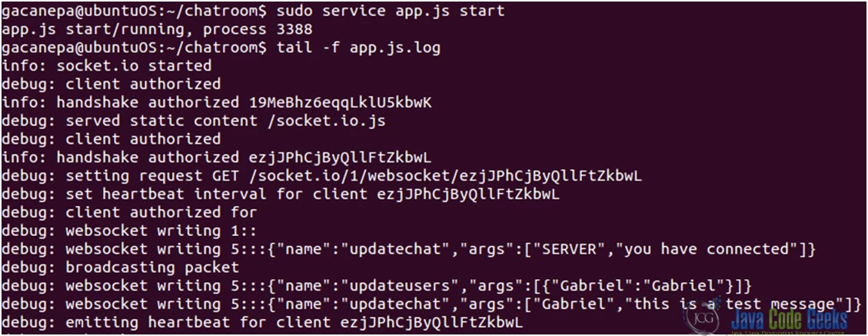Screen dimensions: 868x336
Task: Select the 'this is a test message' text
Action: 738,304
